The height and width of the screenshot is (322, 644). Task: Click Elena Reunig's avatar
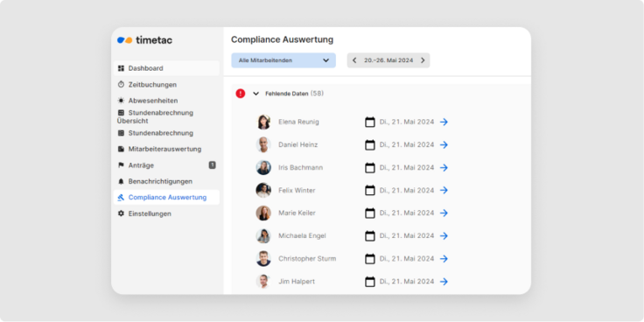click(263, 122)
